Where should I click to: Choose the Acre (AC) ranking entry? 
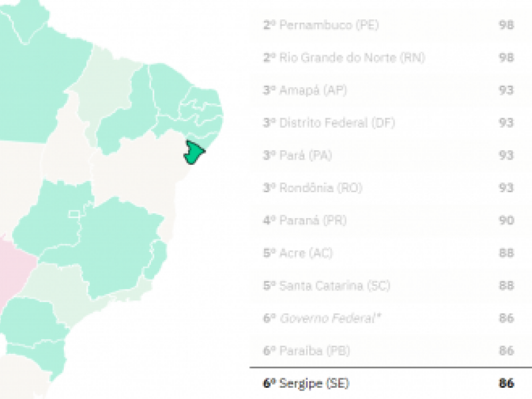coord(298,253)
